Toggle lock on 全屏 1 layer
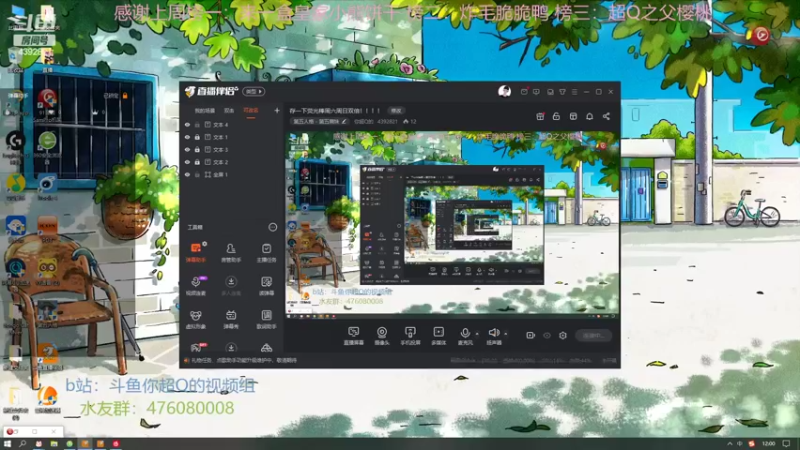This screenshot has width=800, height=450. tap(197, 174)
